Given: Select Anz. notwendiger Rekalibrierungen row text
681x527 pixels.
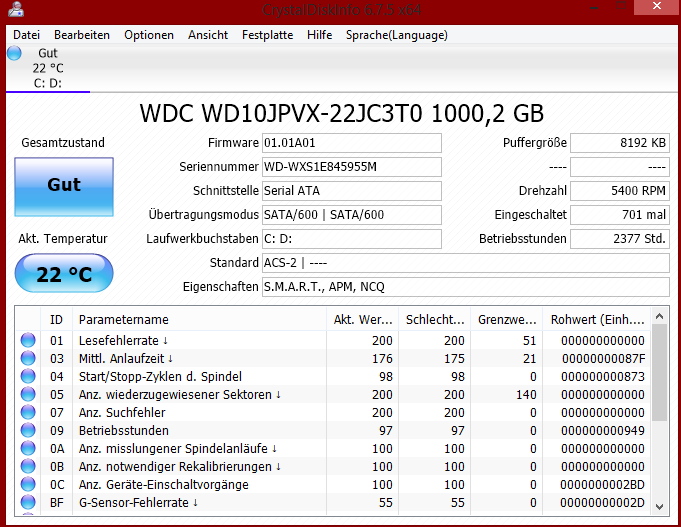Looking at the screenshot, I should (x=180, y=467).
